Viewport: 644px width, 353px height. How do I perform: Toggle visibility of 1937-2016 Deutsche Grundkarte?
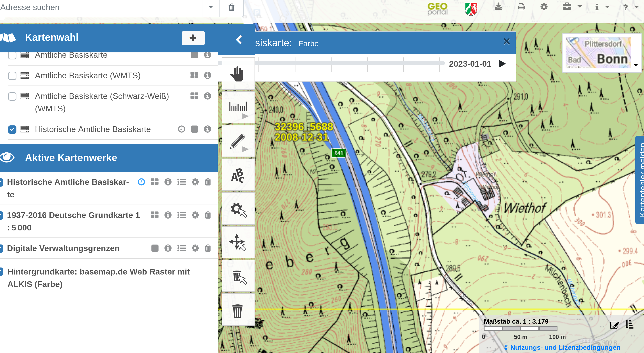point(2,215)
